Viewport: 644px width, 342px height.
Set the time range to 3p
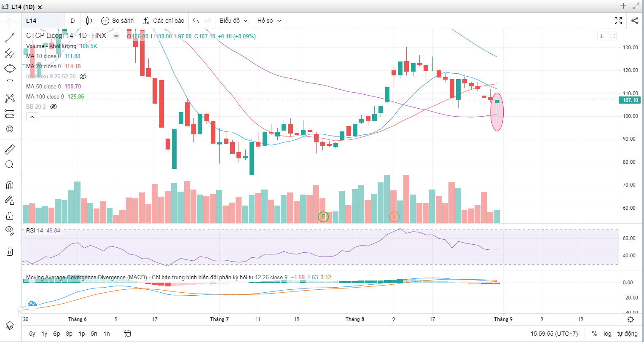[69, 334]
